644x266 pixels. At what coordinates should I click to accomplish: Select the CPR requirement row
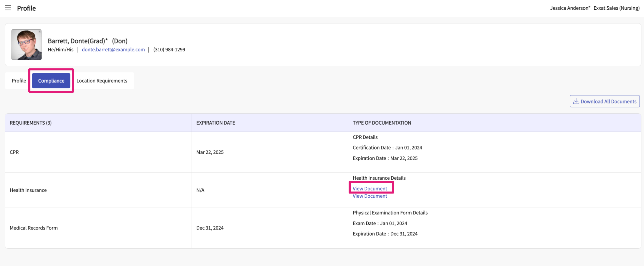pyautogui.click(x=14, y=152)
